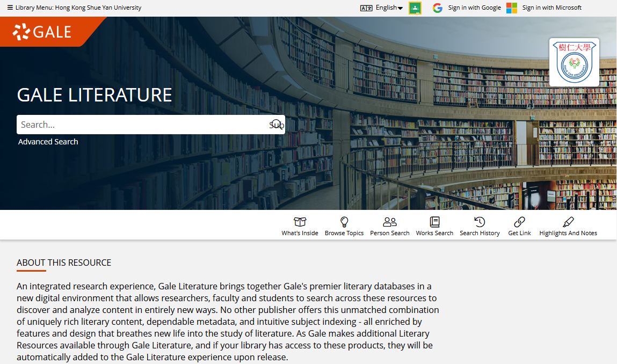Open the Advanced Search link
The height and width of the screenshot is (364, 617).
click(48, 142)
